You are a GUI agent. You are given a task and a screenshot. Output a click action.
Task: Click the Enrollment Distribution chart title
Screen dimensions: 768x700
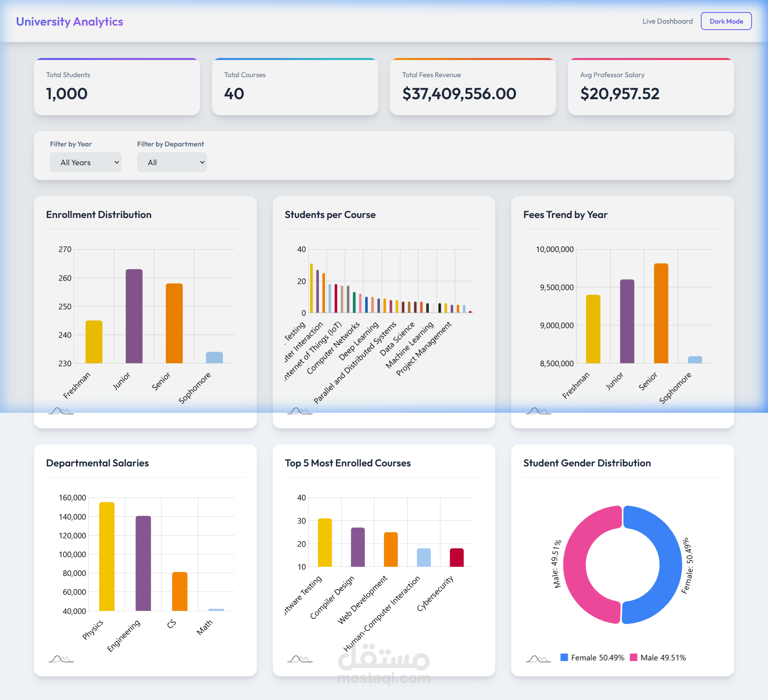click(x=99, y=215)
